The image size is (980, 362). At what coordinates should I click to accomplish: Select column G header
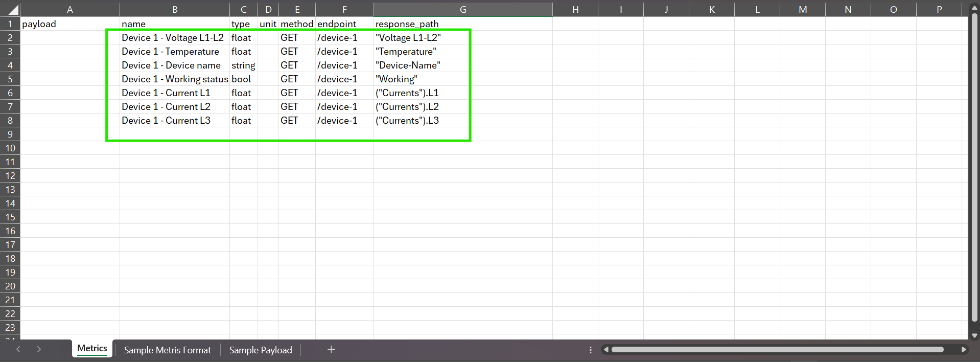coord(463,10)
